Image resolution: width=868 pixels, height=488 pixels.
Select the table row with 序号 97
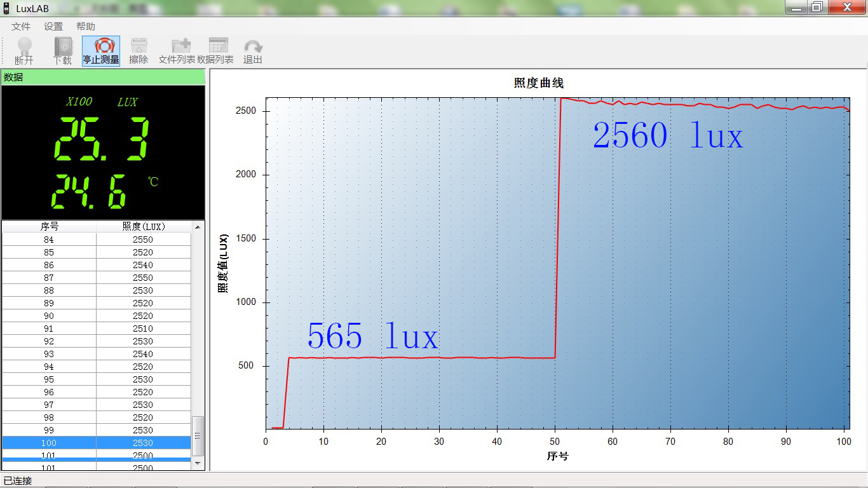click(x=97, y=405)
